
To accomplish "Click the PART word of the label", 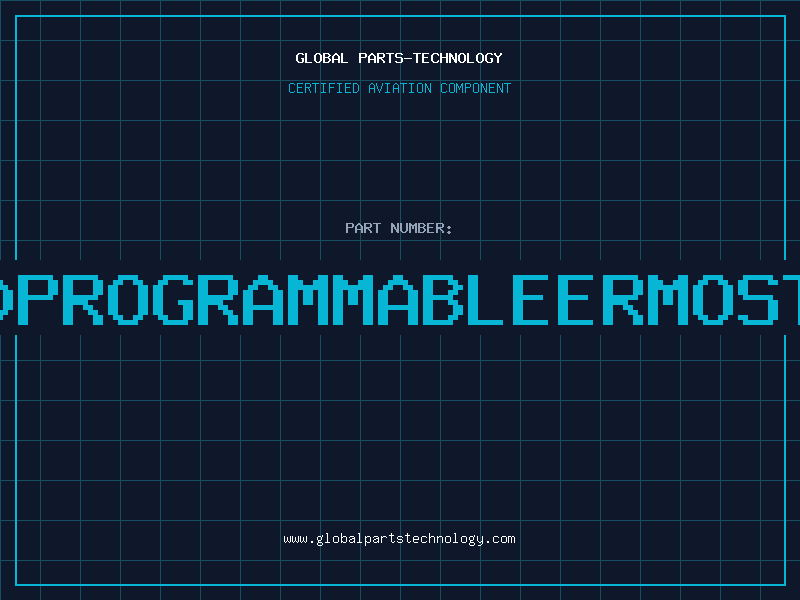I will tap(363, 228).
